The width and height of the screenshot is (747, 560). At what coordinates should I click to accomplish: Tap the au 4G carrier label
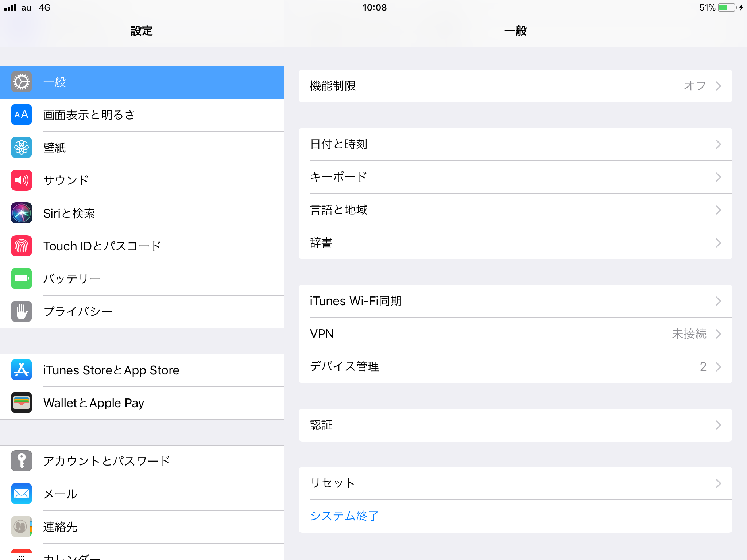tap(36, 8)
